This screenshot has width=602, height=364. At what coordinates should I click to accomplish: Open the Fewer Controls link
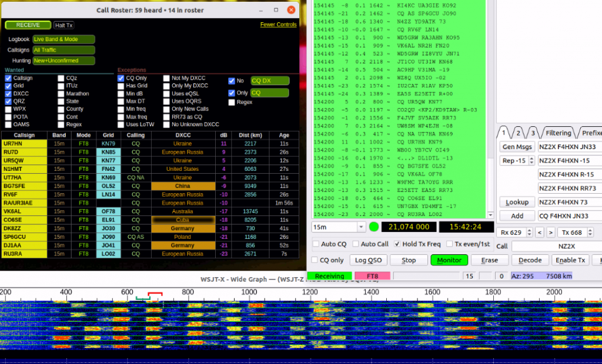(279, 25)
